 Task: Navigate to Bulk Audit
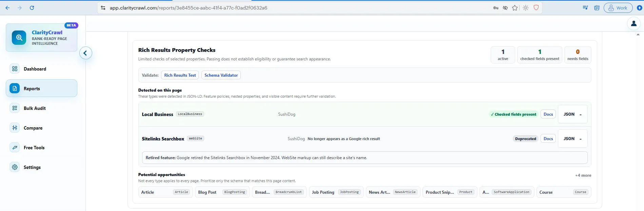tap(41, 108)
